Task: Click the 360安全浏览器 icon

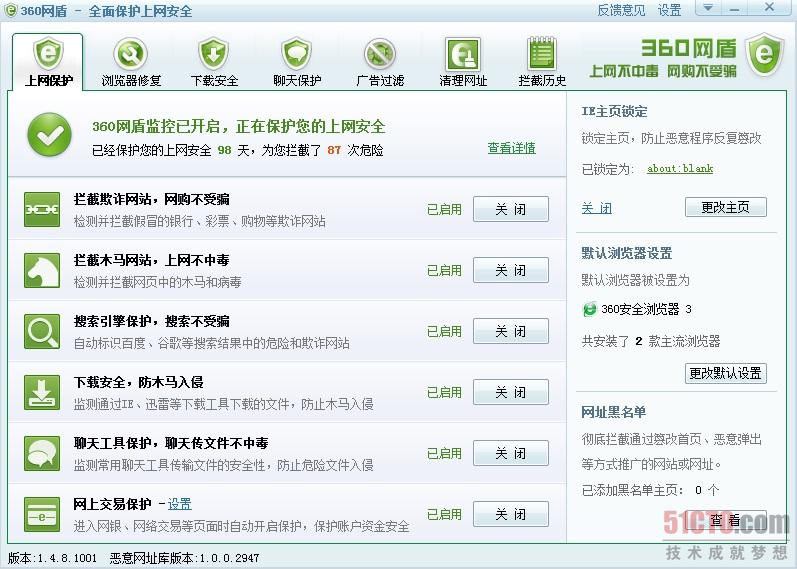Action: (x=590, y=309)
